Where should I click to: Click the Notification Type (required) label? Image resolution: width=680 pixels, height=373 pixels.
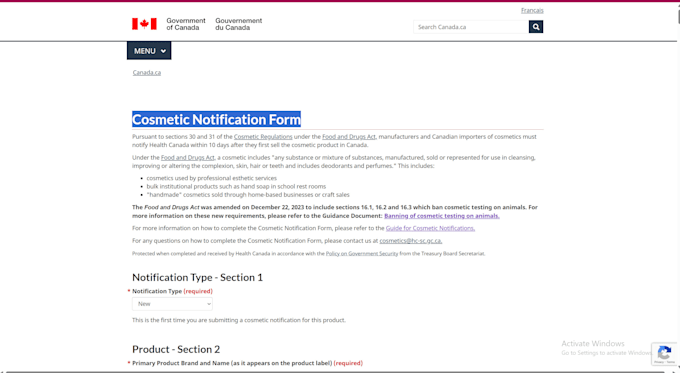pos(172,291)
